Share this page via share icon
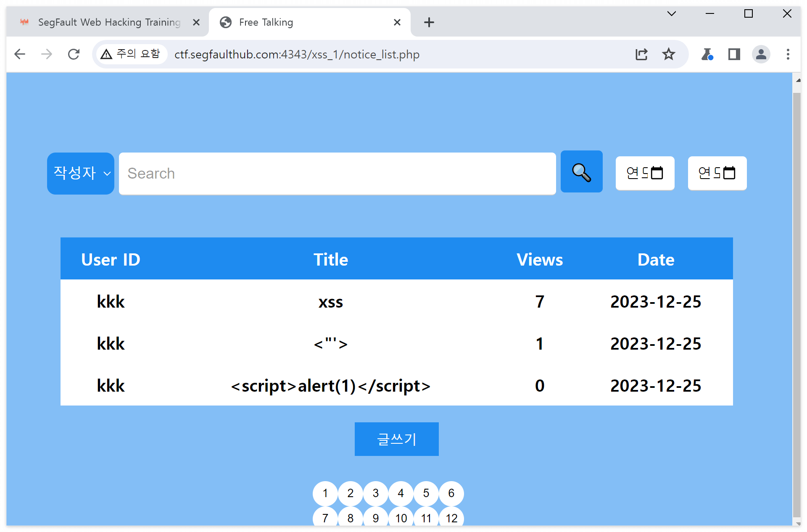807x532 pixels. coord(641,54)
